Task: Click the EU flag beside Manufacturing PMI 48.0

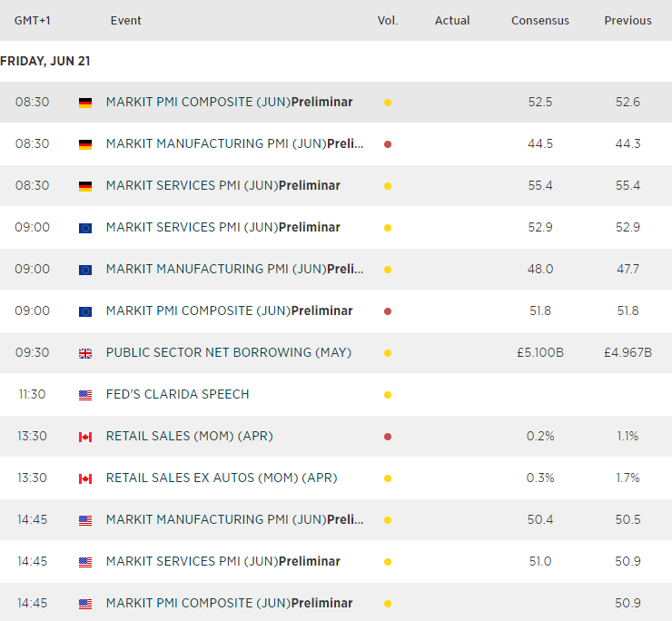Action: (x=85, y=270)
